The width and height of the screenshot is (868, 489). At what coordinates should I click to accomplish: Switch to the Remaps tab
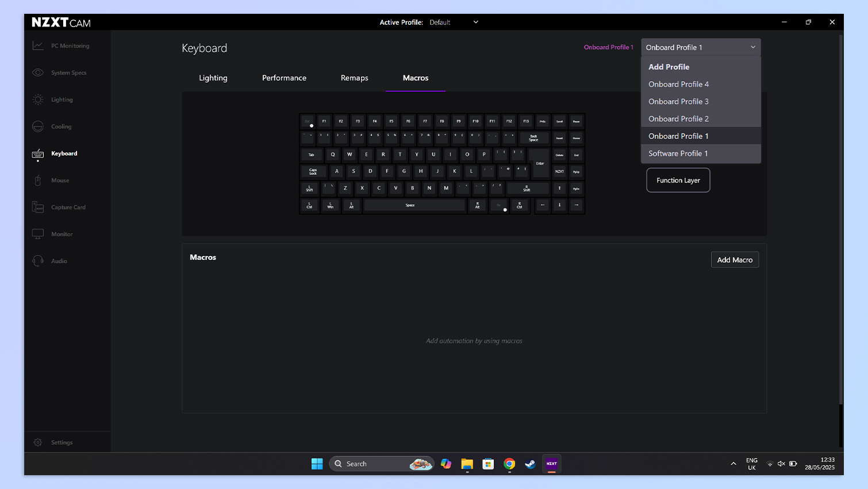[354, 78]
